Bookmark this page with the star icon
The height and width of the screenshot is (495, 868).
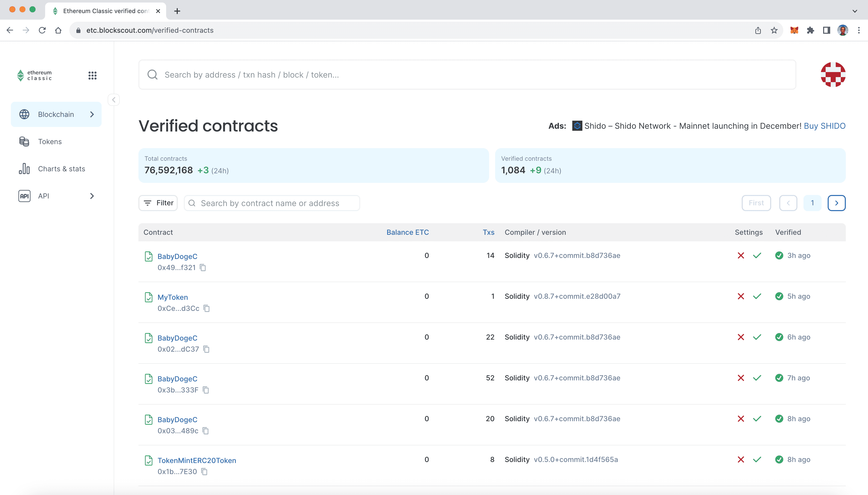click(x=774, y=30)
